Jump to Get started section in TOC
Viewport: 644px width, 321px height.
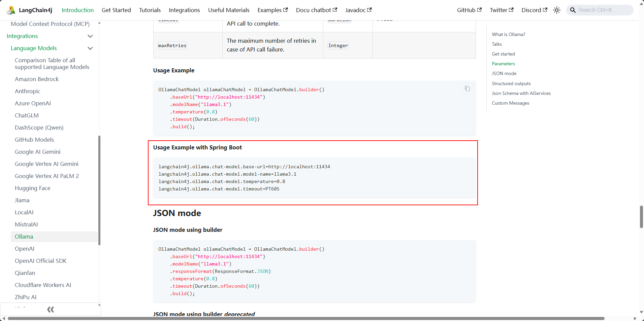(x=503, y=54)
